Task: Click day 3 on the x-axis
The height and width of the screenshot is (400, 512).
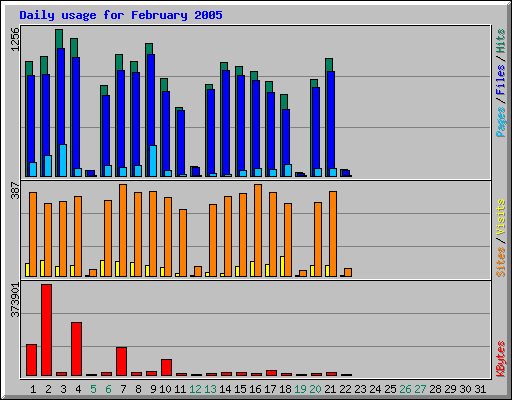Action: (63, 389)
